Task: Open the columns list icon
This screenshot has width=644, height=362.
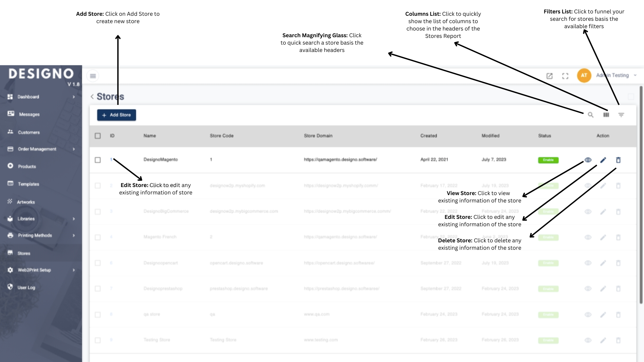Action: (x=606, y=115)
